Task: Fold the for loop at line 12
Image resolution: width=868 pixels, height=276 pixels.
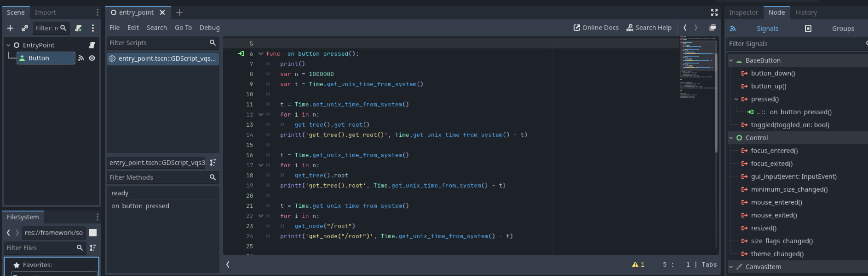Action: 261,115
